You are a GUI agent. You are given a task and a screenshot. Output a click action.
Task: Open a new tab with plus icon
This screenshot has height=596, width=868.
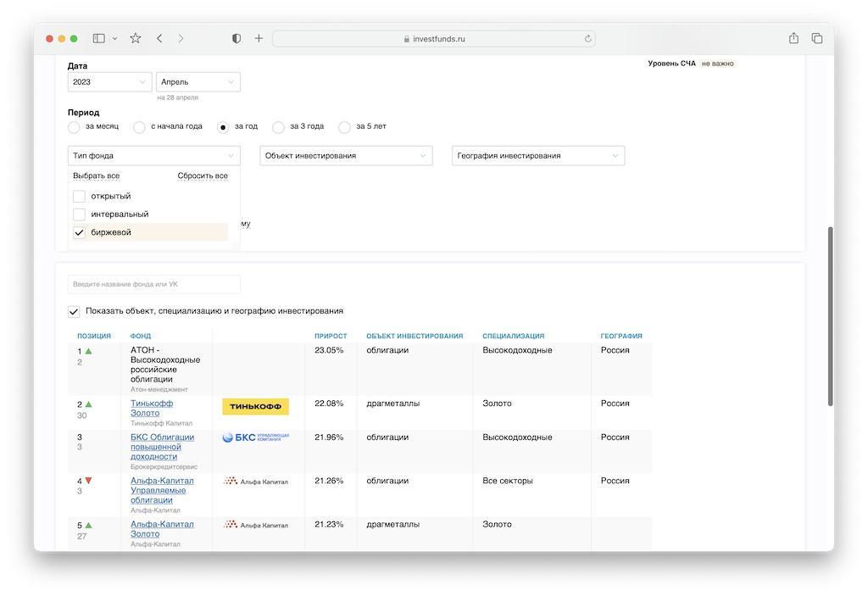pyautogui.click(x=259, y=38)
